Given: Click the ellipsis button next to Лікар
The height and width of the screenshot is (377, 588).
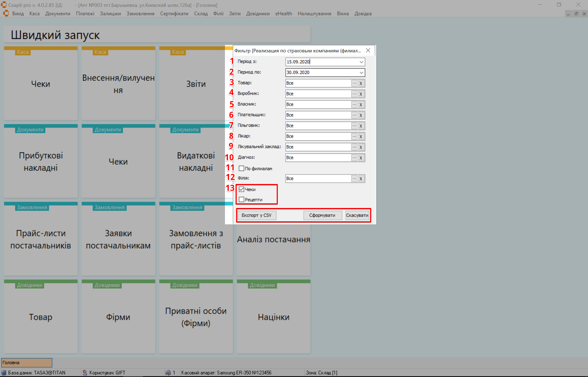Looking at the screenshot, I should (354, 136).
